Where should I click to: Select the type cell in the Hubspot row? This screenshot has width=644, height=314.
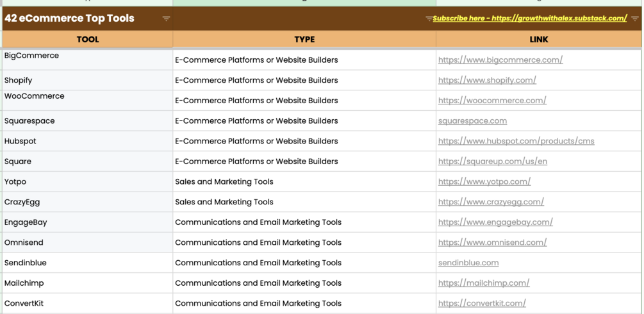point(304,141)
